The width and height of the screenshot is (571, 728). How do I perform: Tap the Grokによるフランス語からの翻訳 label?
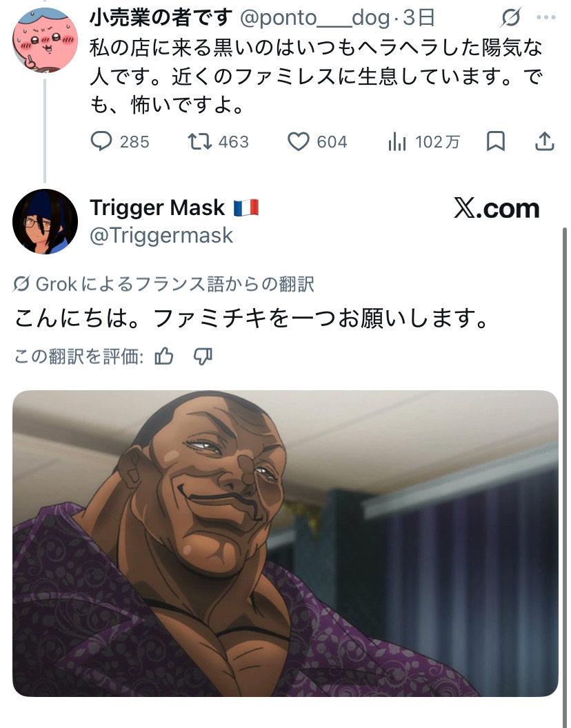coord(163,284)
